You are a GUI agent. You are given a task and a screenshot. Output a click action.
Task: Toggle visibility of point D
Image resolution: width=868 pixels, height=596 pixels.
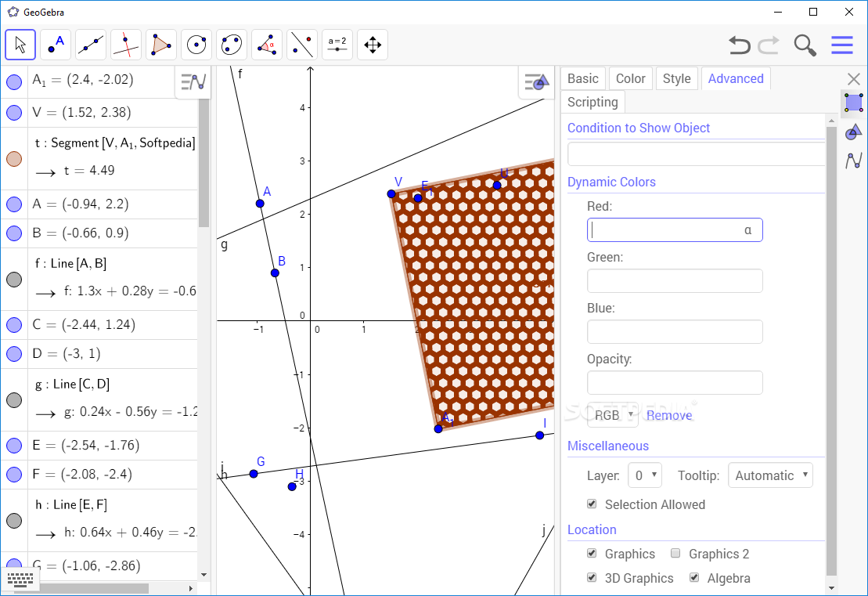click(14, 354)
